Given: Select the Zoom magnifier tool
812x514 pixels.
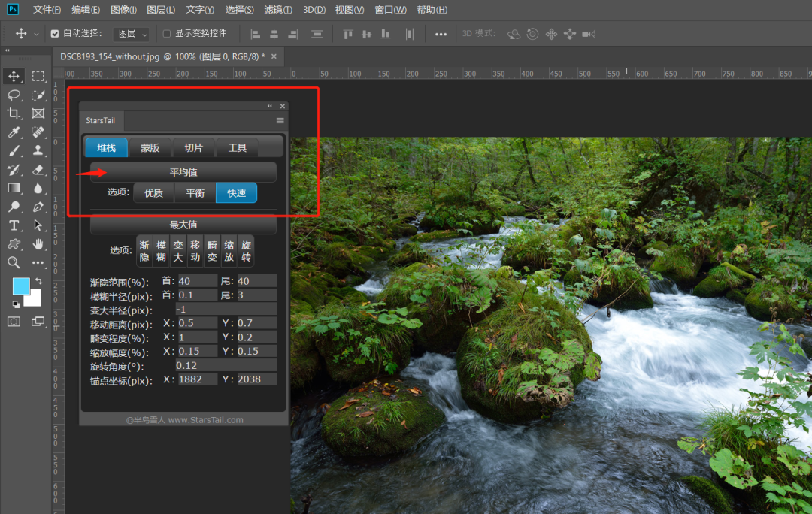Looking at the screenshot, I should pos(14,262).
